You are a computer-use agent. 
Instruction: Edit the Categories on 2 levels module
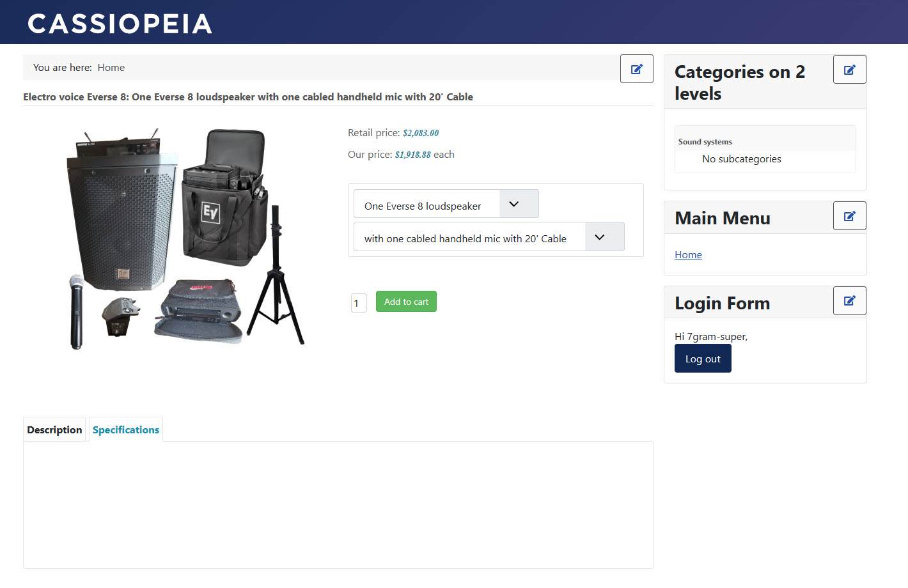pyautogui.click(x=849, y=70)
